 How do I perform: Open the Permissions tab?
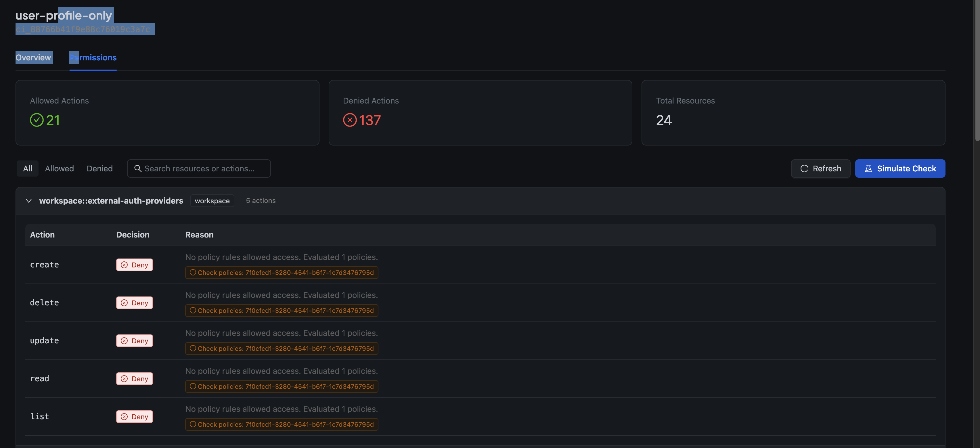pos(93,58)
